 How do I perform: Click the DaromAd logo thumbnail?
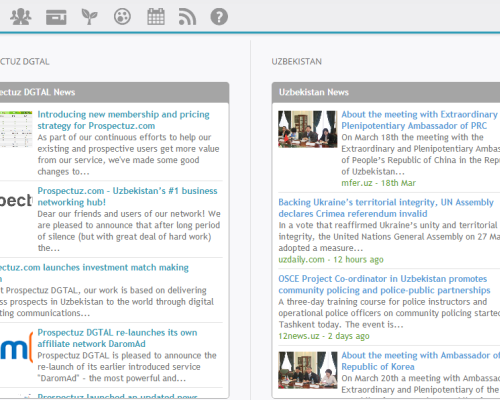16,348
